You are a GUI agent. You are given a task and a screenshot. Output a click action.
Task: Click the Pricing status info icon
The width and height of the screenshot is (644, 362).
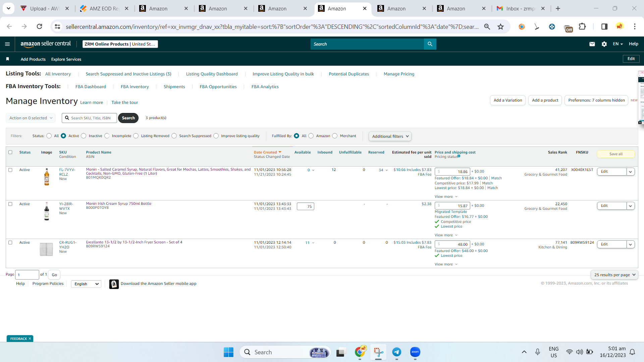[459, 156]
